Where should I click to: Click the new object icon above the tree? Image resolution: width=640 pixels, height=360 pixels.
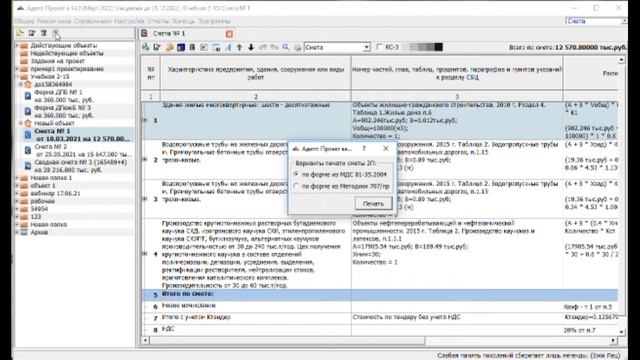(x=20, y=33)
